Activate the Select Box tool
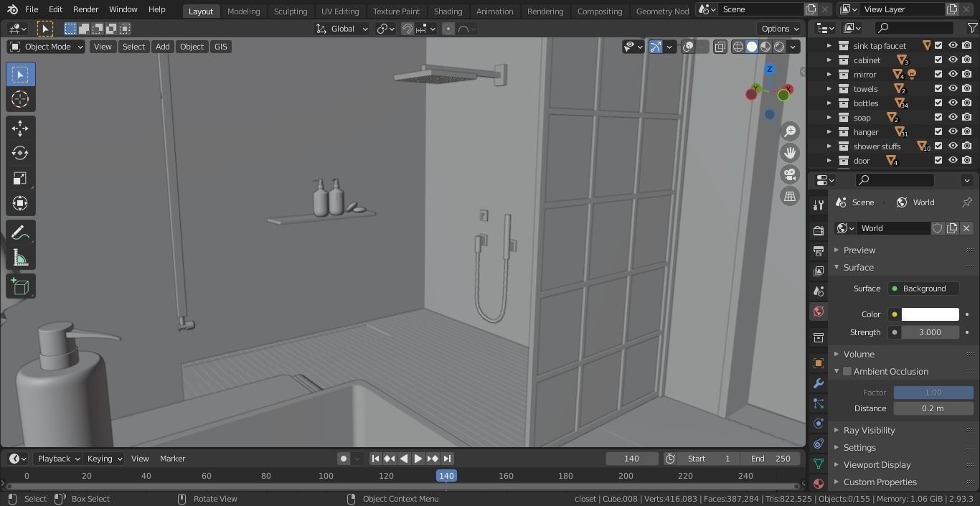The image size is (980, 506). click(20, 75)
